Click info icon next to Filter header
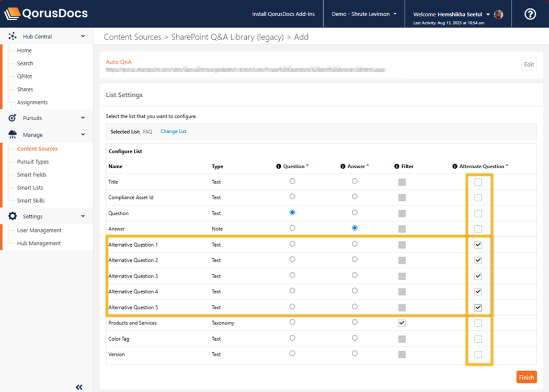Viewport: 549px width, 392px height. (x=397, y=166)
